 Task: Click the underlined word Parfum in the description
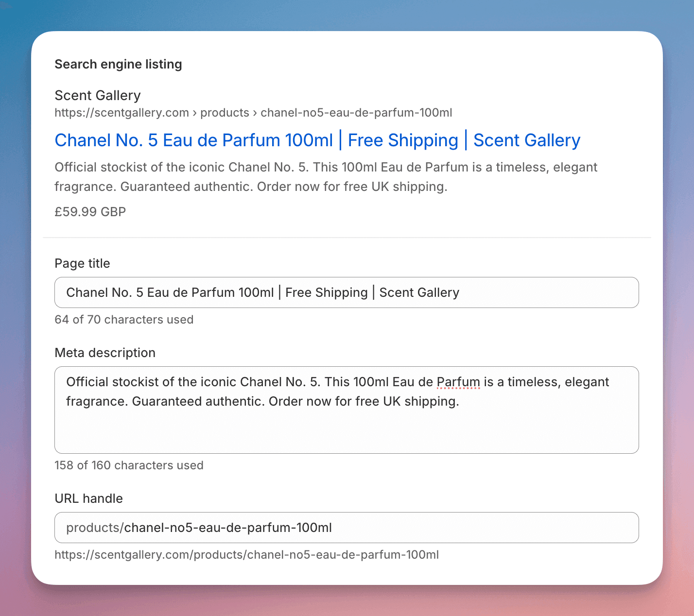[457, 382]
